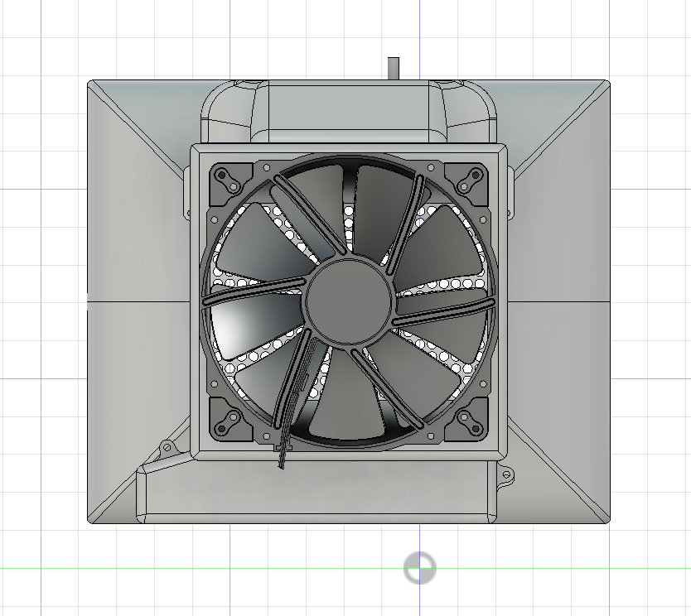Select the dangling fan power cable
Viewport: 691px width, 616px height.
coord(283,439)
